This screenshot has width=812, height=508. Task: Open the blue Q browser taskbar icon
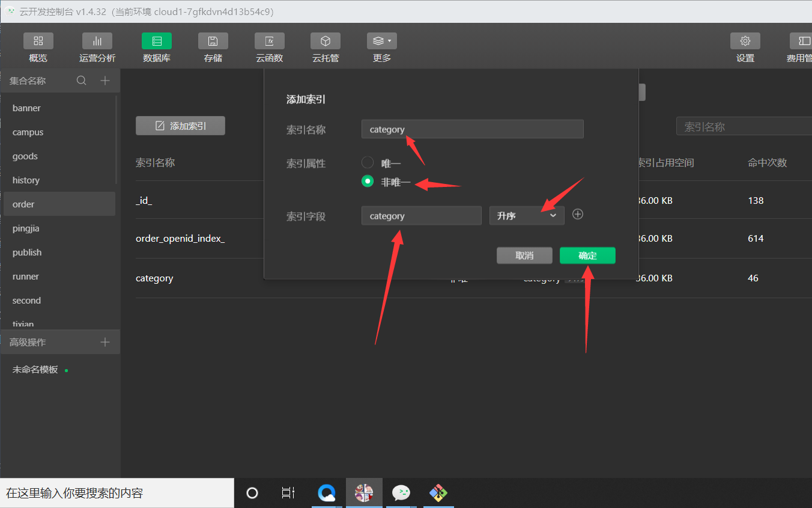[327, 493]
